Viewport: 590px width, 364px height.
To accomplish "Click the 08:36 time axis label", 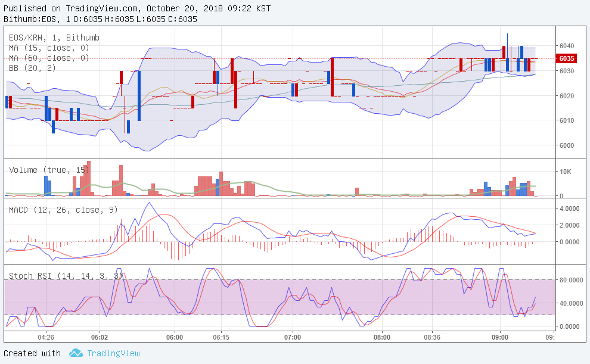I will pos(432,337).
